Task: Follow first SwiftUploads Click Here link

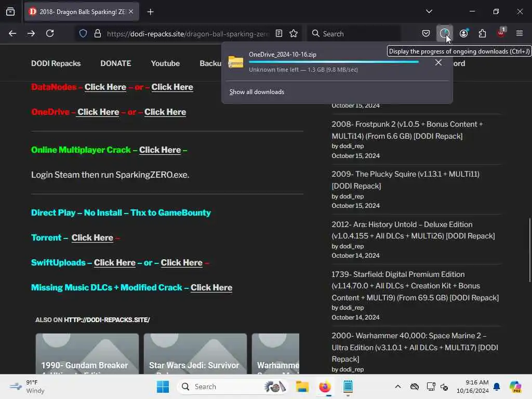Action: (x=115, y=262)
